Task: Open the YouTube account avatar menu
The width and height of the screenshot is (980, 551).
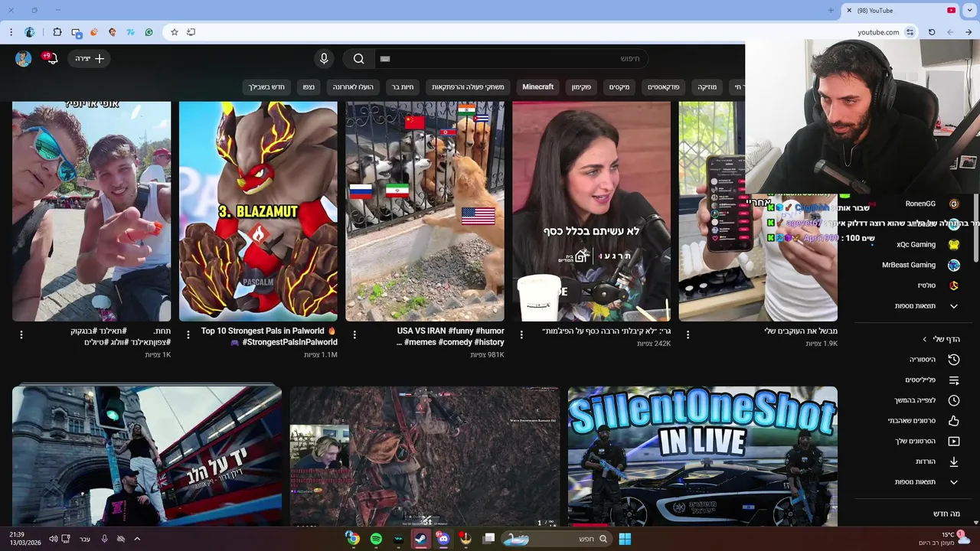Action: [23, 58]
